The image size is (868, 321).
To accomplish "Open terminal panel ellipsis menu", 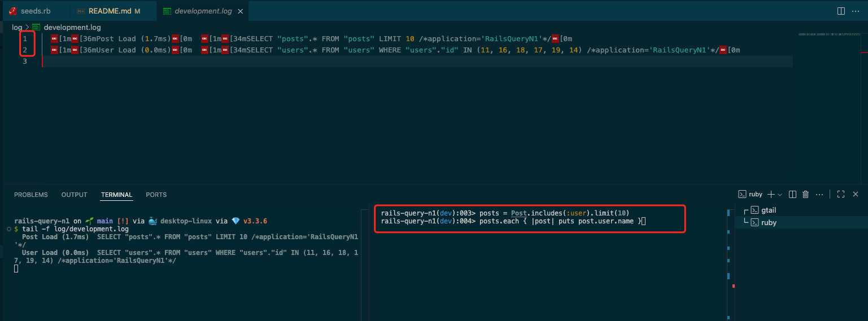I will pyautogui.click(x=819, y=194).
